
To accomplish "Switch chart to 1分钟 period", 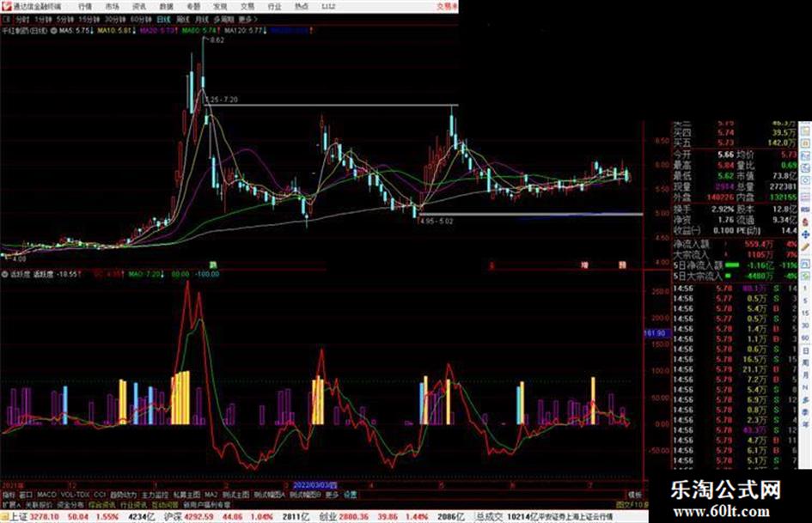I will pos(43,19).
